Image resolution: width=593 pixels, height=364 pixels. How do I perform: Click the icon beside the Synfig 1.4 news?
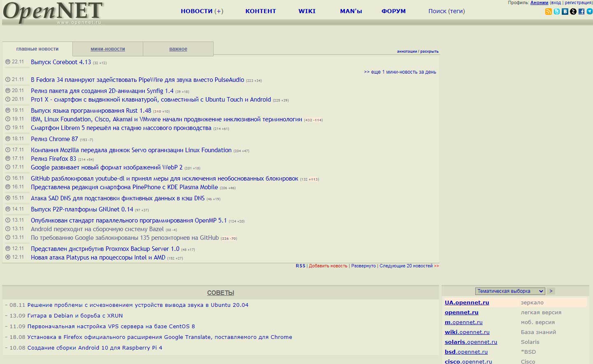8,90
